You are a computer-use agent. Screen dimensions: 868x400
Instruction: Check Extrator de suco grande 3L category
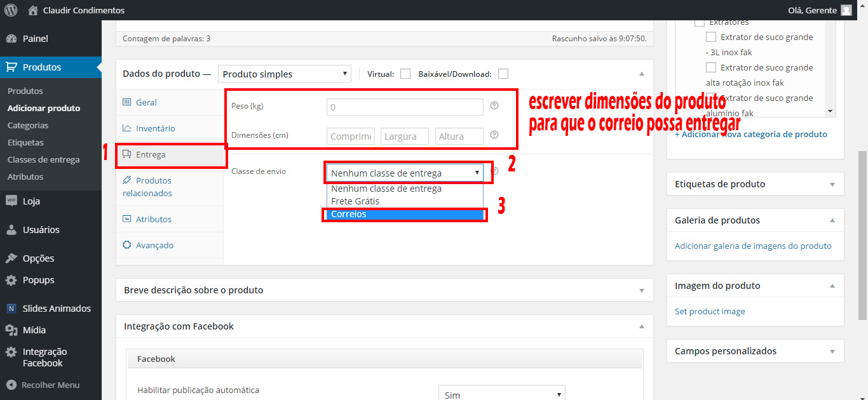click(x=711, y=37)
